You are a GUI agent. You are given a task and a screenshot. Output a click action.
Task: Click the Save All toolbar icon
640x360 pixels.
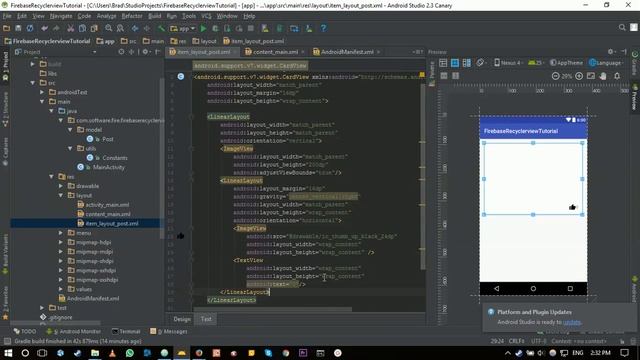[x=18, y=28]
